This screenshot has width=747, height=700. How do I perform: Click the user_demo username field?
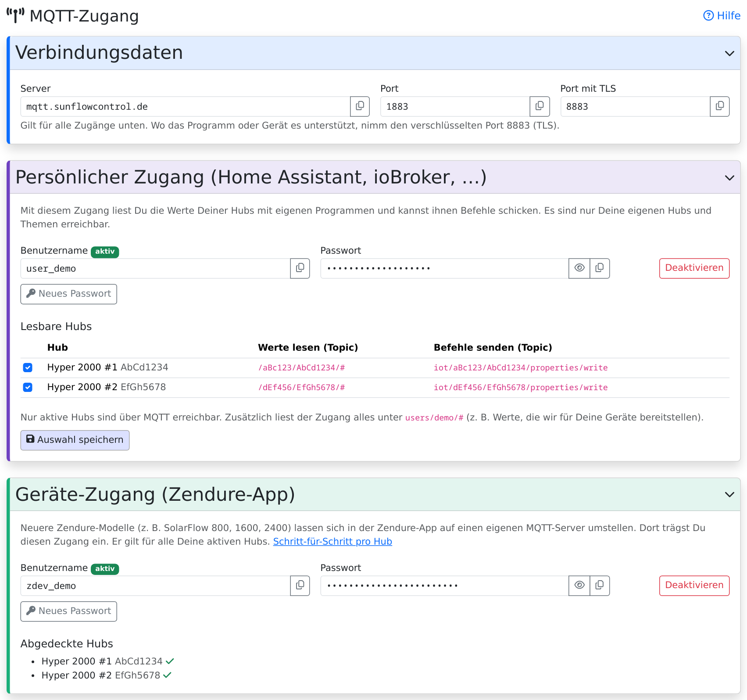155,268
